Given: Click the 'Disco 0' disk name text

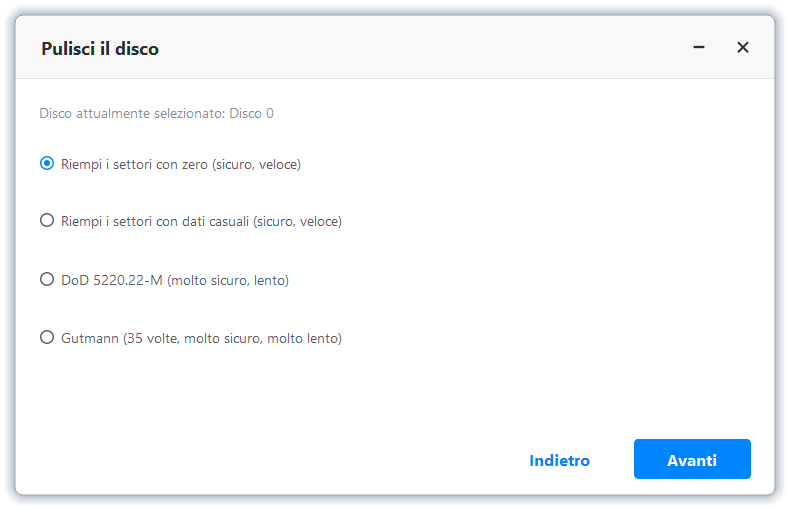Looking at the screenshot, I should pyautogui.click(x=252, y=113).
